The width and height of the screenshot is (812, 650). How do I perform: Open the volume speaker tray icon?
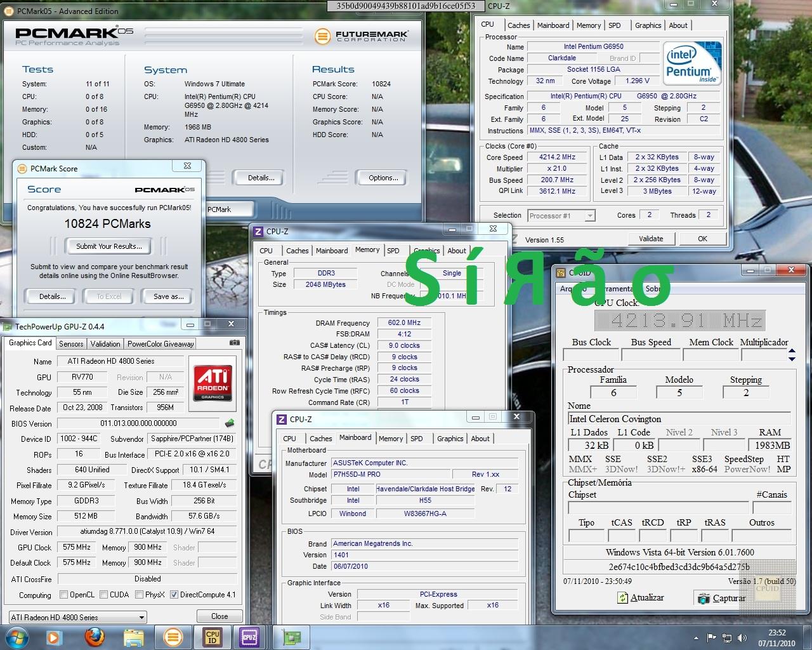[742, 637]
